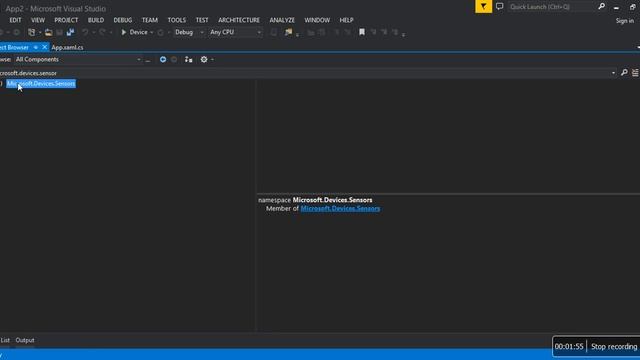Open the TOOLS menu
Screen dimensions: 640x360
[x=176, y=20]
